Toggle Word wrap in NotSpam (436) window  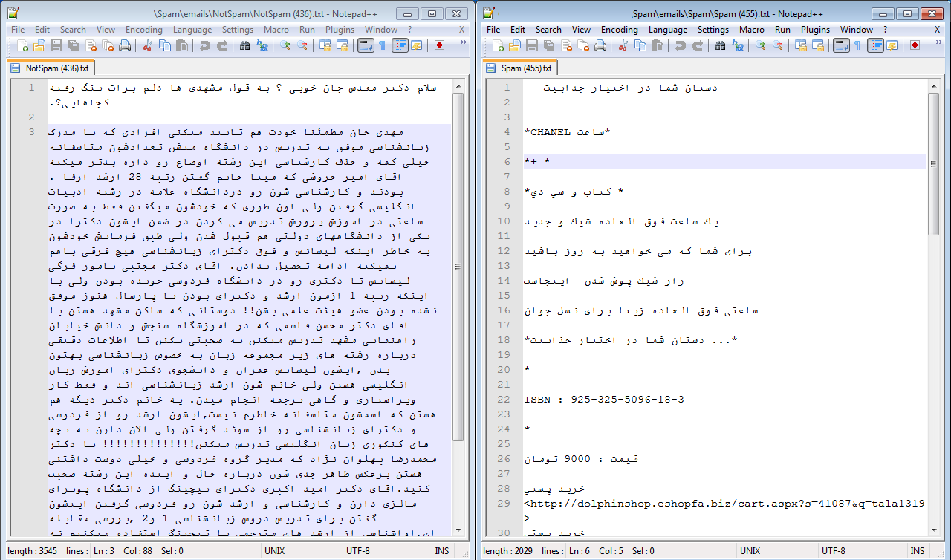[x=365, y=45]
